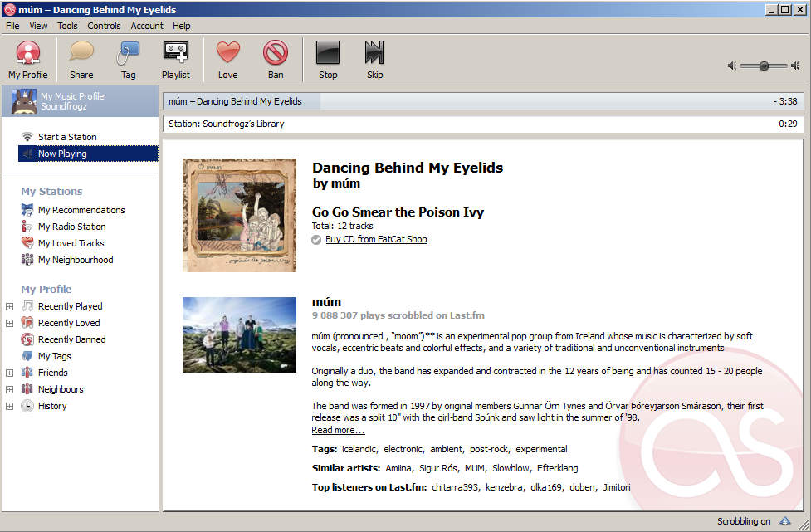Click the History clock icon
This screenshot has height=532, width=811.
click(27, 406)
